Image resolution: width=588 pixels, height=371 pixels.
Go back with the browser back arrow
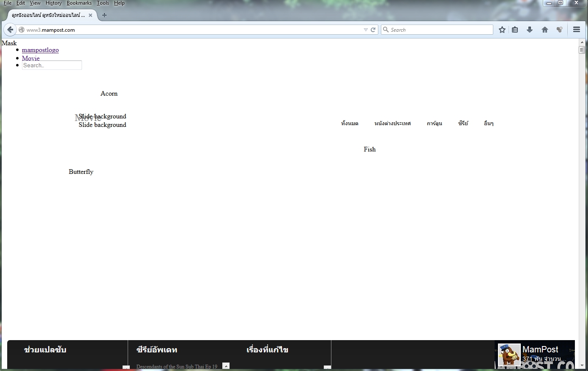click(10, 30)
